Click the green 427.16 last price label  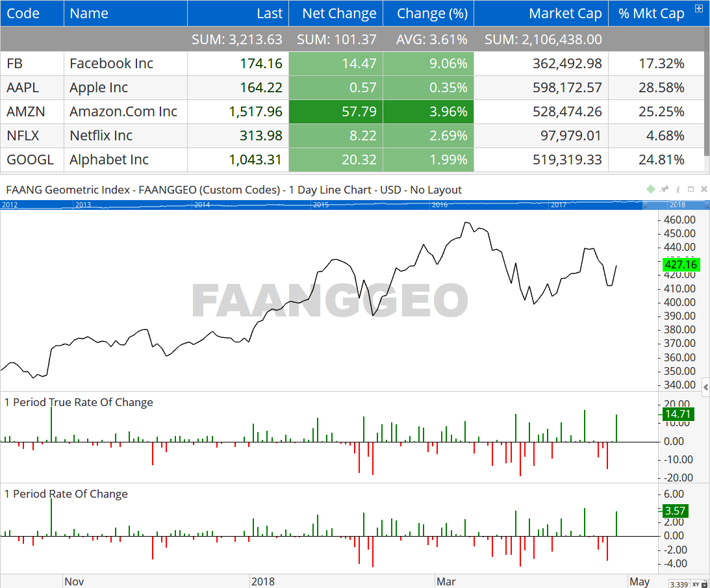pos(681,264)
